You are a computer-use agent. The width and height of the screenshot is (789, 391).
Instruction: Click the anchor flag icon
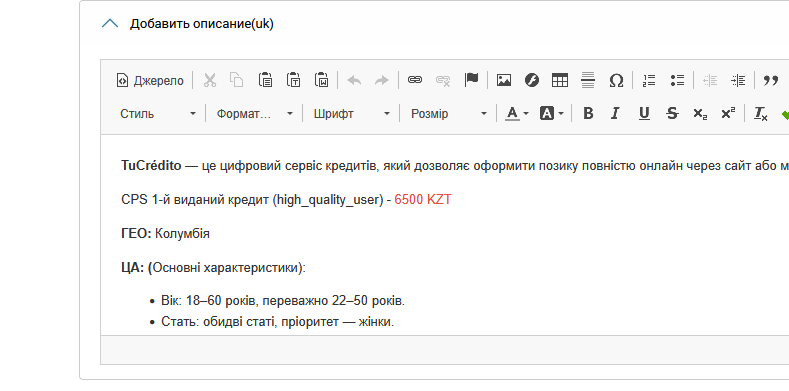tap(471, 80)
